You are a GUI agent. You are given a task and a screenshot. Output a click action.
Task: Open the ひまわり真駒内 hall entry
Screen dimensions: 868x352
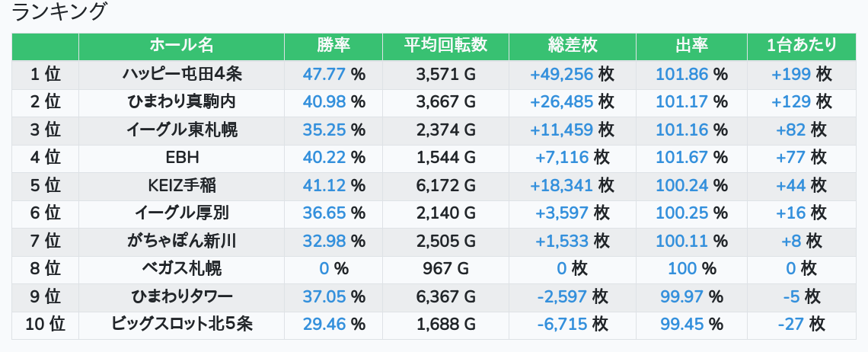pyautogui.click(x=181, y=102)
